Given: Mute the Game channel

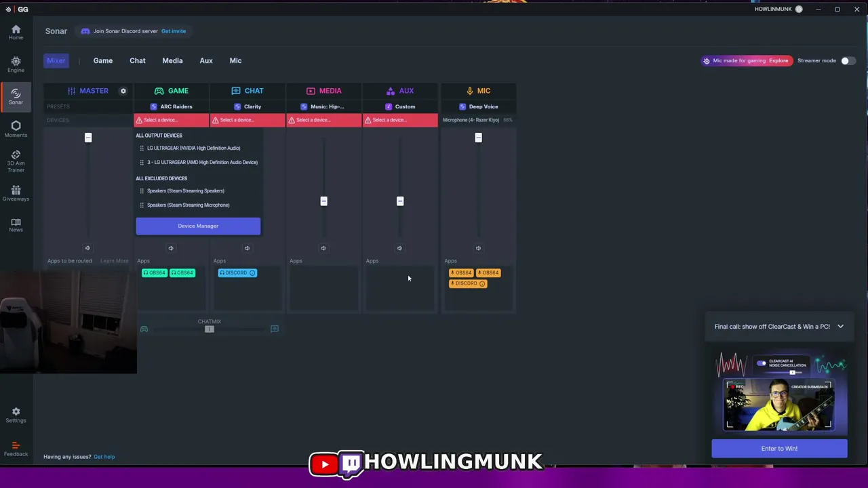Looking at the screenshot, I should point(171,248).
